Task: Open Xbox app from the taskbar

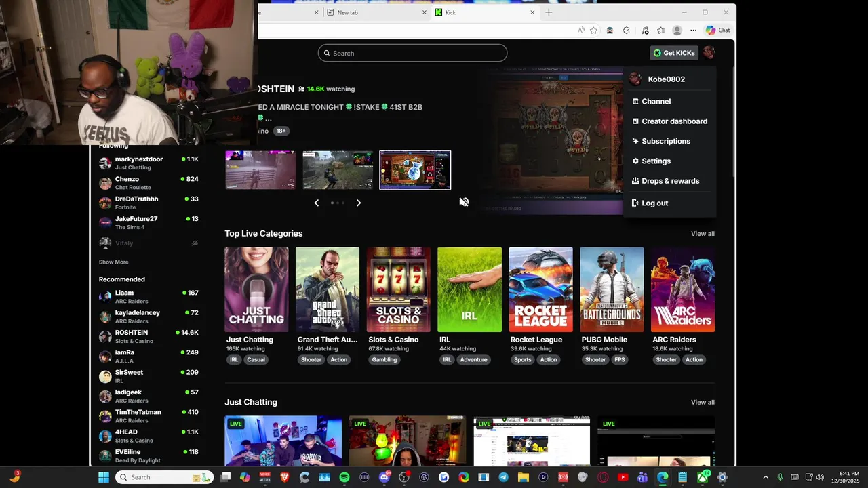Action: point(703,477)
